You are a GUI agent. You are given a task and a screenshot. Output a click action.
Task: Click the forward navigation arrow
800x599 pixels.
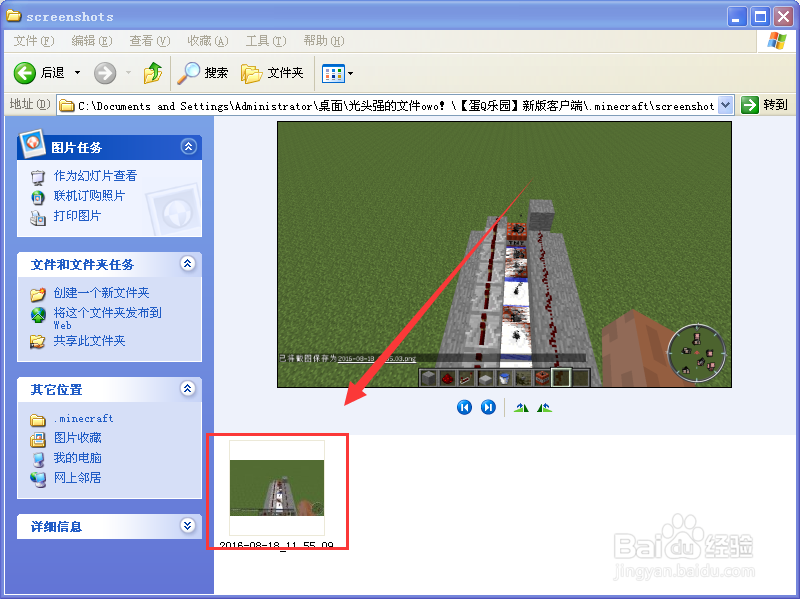pyautogui.click(x=105, y=73)
